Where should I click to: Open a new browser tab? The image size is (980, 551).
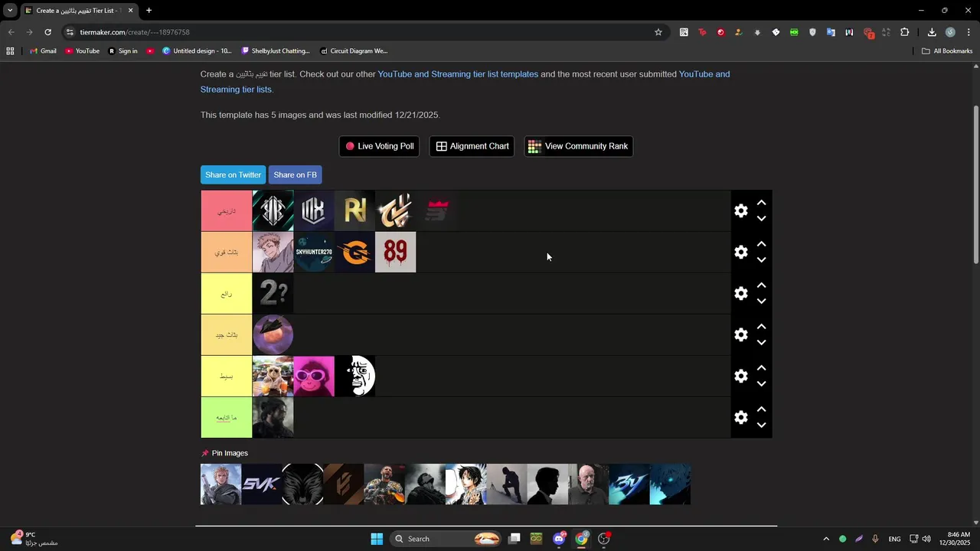(x=149, y=11)
